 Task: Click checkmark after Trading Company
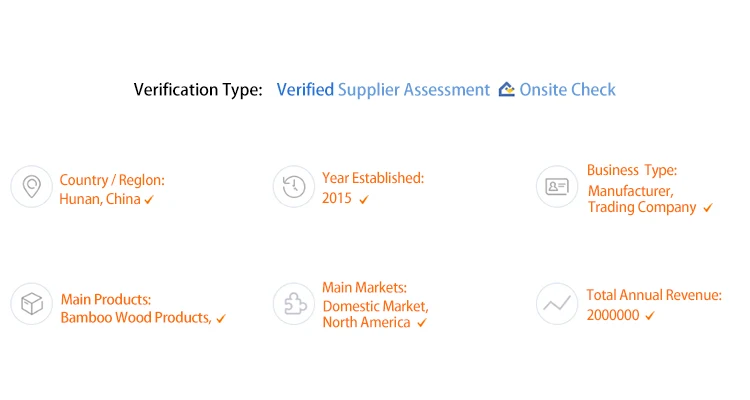pos(708,208)
